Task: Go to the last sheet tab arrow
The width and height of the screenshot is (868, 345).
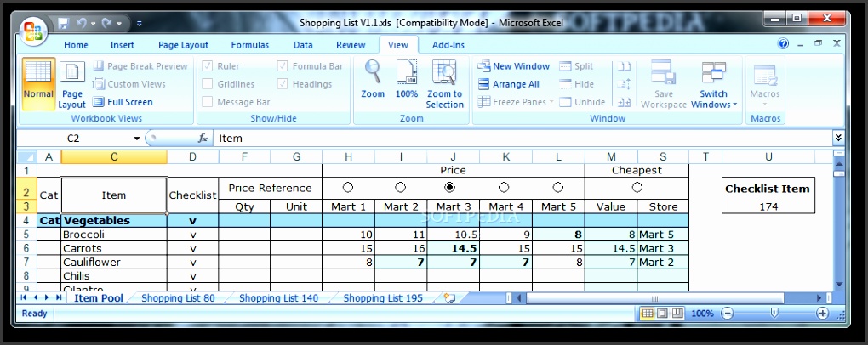Action: point(58,297)
